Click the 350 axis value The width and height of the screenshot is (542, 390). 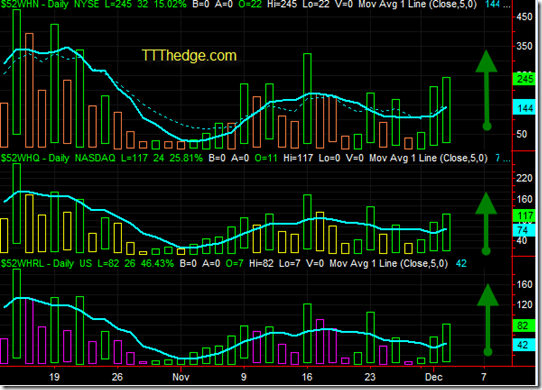(524, 46)
